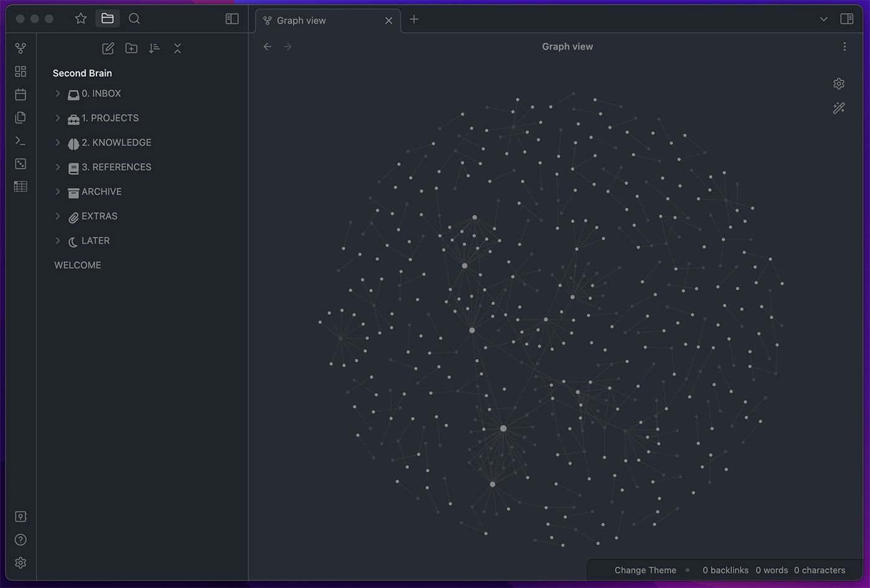Viewport: 870px width, 588px height.
Task: Select the table icon in the left ribbon
Action: pos(21,186)
